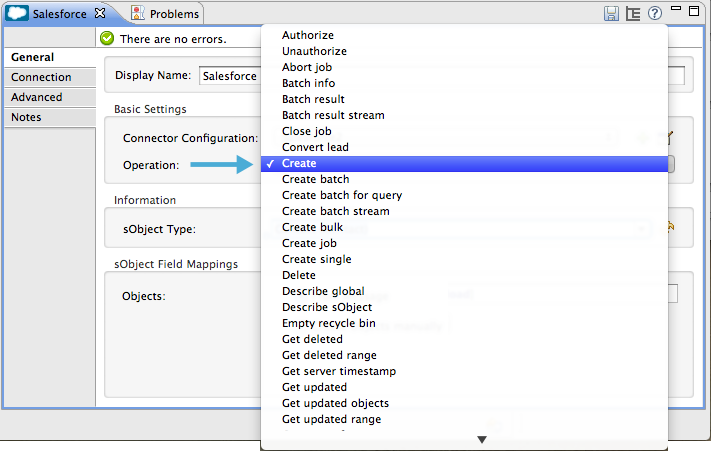Minimize the properties view
The image size is (711, 451).
[676, 8]
